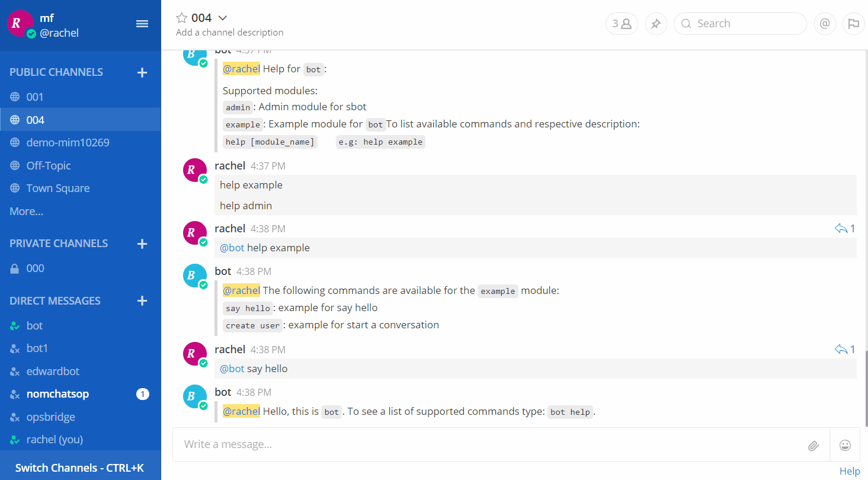Viewport: 868px width, 480px height.
Task: Click bot avatar on 'Hello, this is' message
Action: [x=195, y=396]
